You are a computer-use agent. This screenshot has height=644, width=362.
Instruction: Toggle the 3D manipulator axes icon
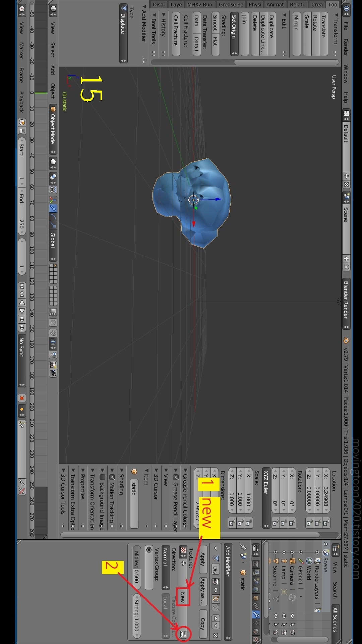[x=53, y=200]
